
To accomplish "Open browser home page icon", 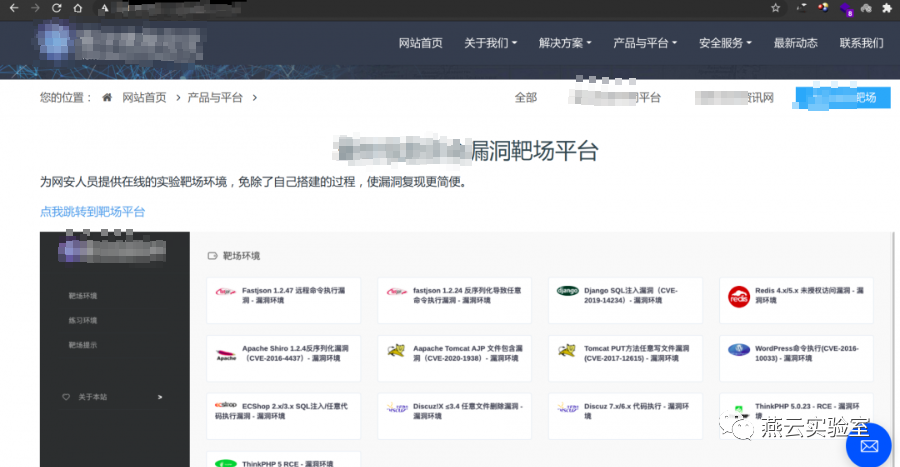I will [x=77, y=8].
